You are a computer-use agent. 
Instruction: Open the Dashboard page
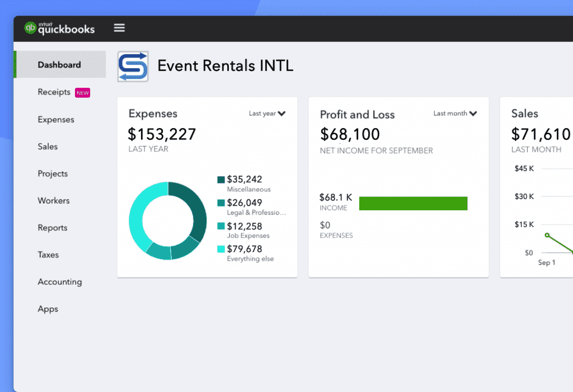(59, 65)
